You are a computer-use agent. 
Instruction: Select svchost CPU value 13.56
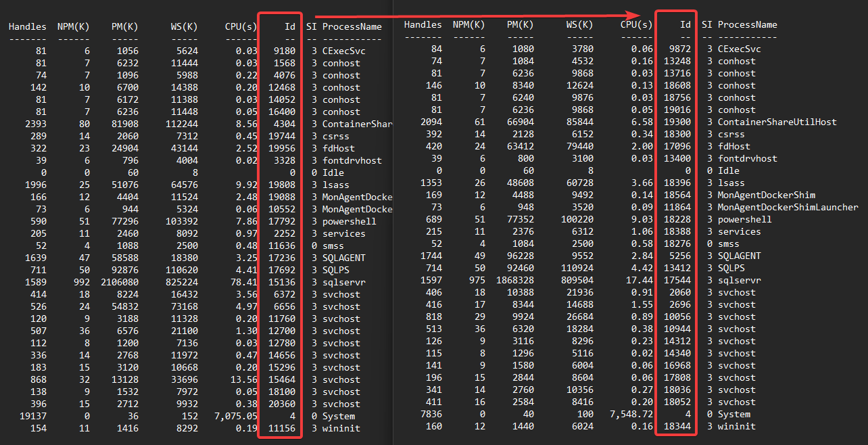point(244,379)
